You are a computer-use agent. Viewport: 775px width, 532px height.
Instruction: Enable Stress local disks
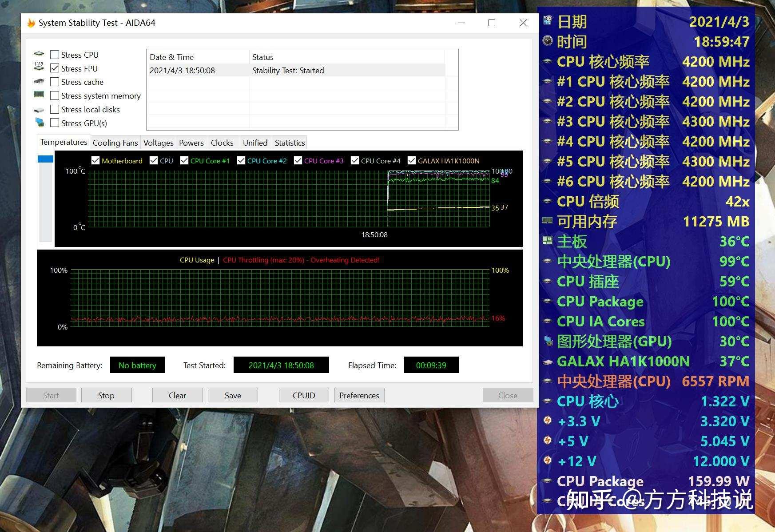[55, 109]
